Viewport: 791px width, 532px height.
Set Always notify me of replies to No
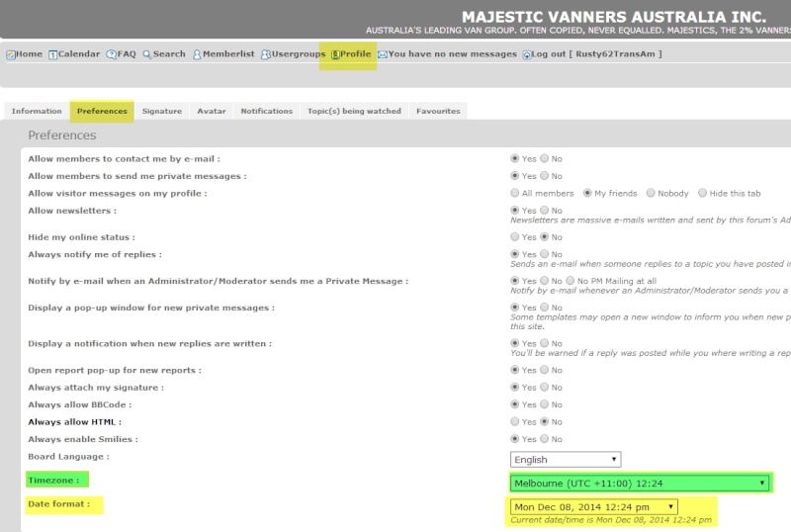pyautogui.click(x=545, y=254)
